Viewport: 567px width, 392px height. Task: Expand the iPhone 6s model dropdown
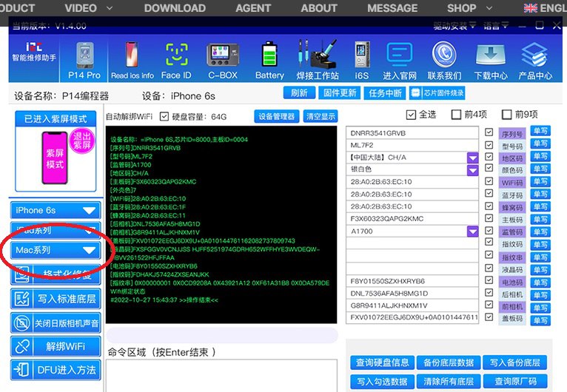[x=56, y=210]
